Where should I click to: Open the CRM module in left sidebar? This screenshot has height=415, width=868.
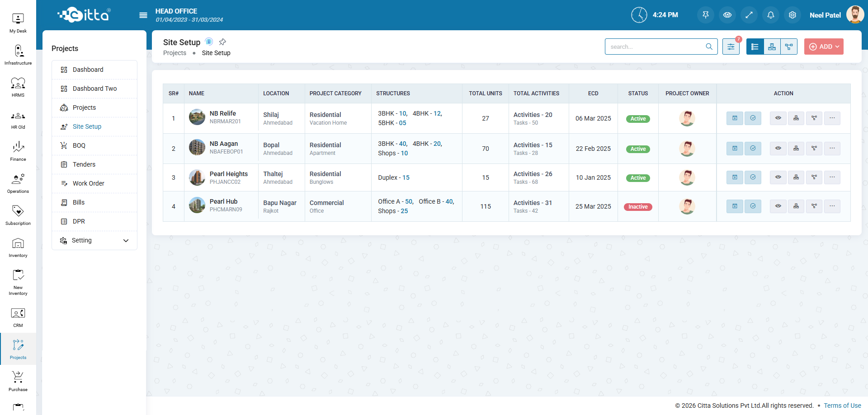click(18, 317)
